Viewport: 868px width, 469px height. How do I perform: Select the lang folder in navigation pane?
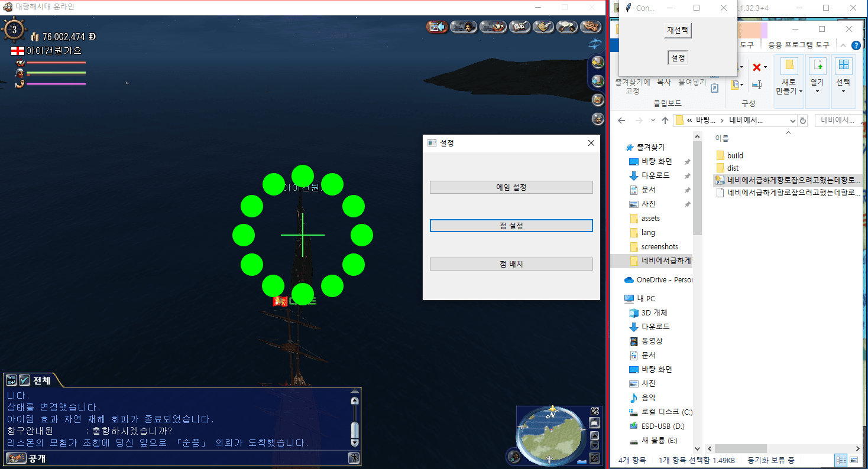point(642,232)
